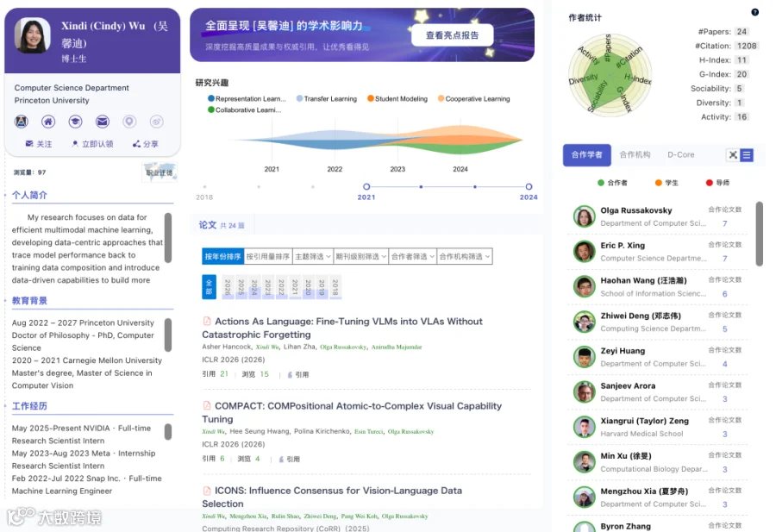Filter papers by year 2025
Viewport: 776px width, 532px height.
[x=241, y=287]
